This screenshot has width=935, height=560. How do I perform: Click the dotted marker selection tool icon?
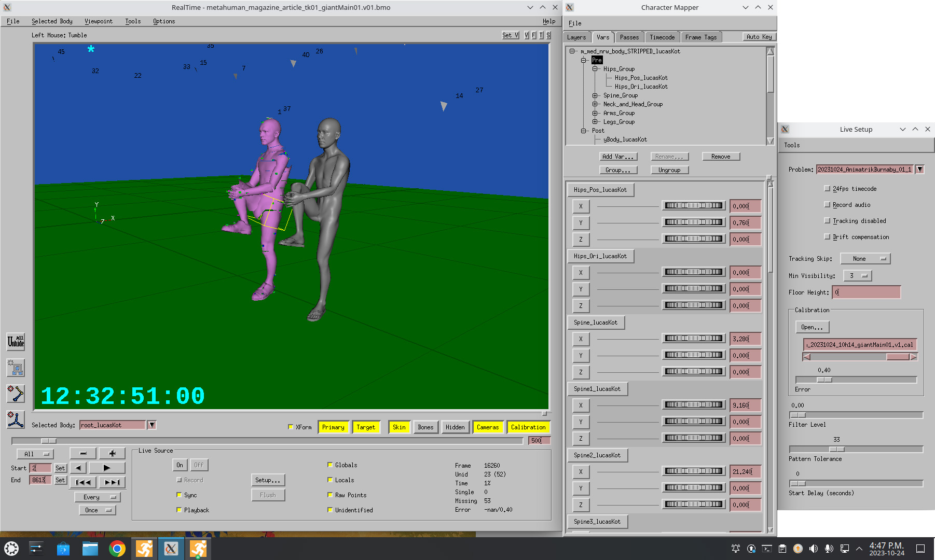pyautogui.click(x=16, y=368)
